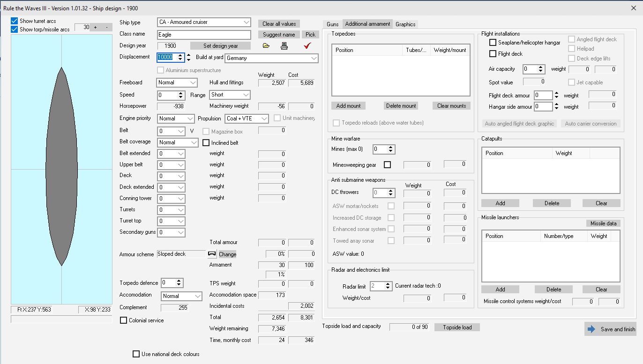
Task: Click the Torpedo defence stepper
Action: (172, 283)
